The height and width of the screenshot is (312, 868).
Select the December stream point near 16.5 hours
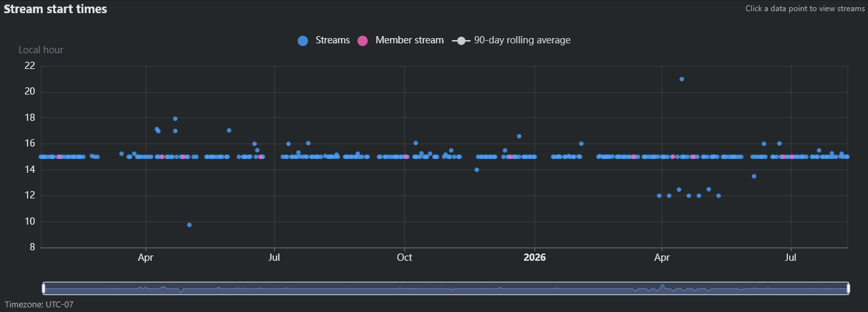(519, 136)
